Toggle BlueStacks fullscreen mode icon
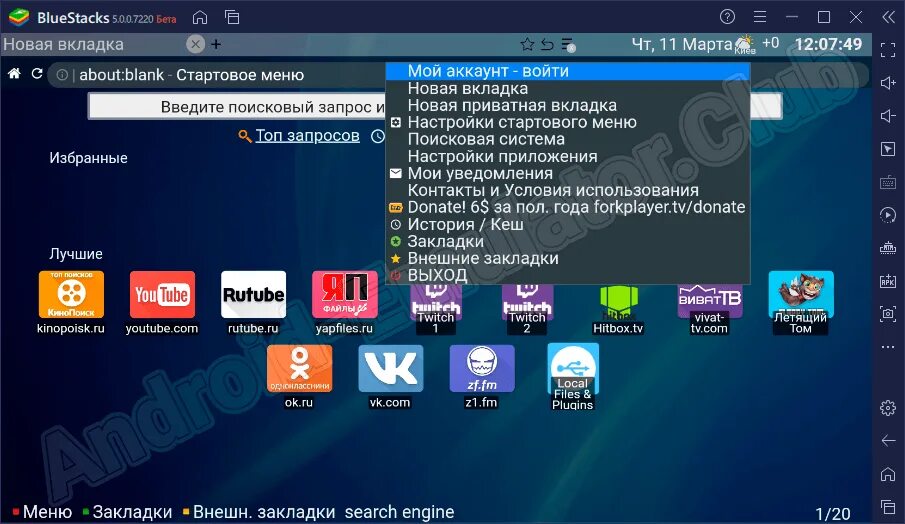Image resolution: width=905 pixels, height=524 pixels. (x=888, y=50)
